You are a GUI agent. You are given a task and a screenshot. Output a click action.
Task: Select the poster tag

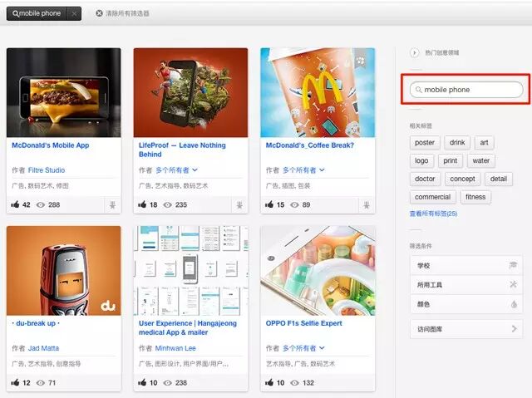(425, 142)
